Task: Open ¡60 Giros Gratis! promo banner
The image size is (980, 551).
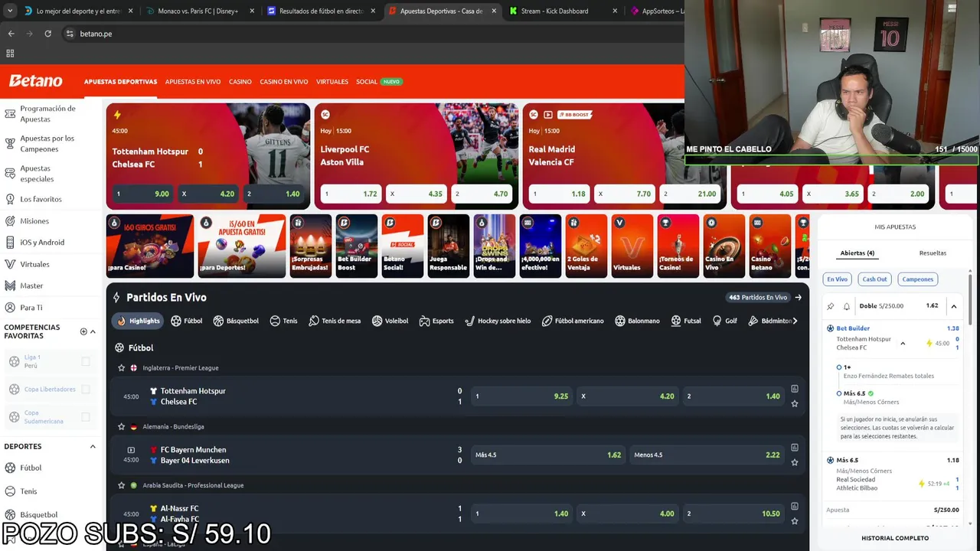Action: click(150, 246)
